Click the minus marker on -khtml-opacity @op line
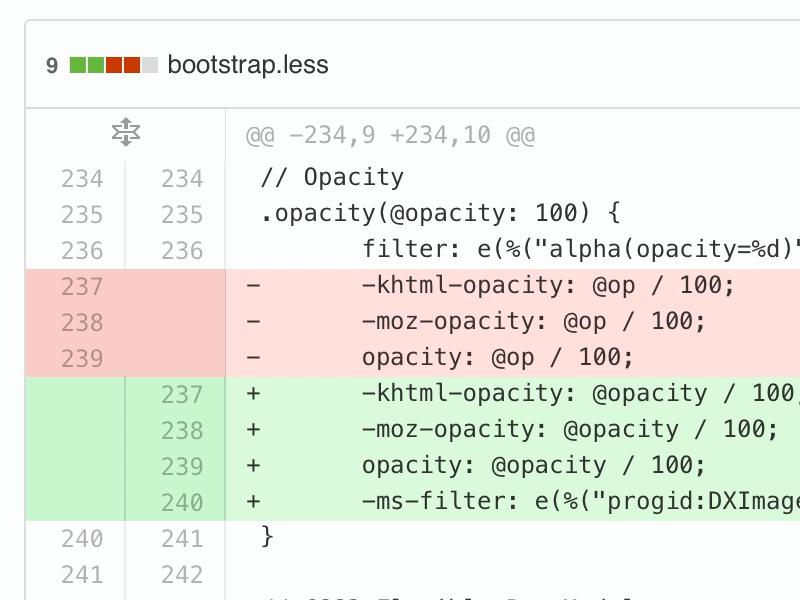 253,287
